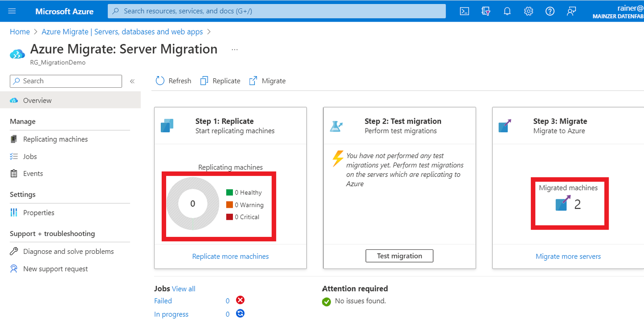The width and height of the screenshot is (644, 334).
Task: Click the Properties bars icon in sidebar
Action: [x=14, y=212]
